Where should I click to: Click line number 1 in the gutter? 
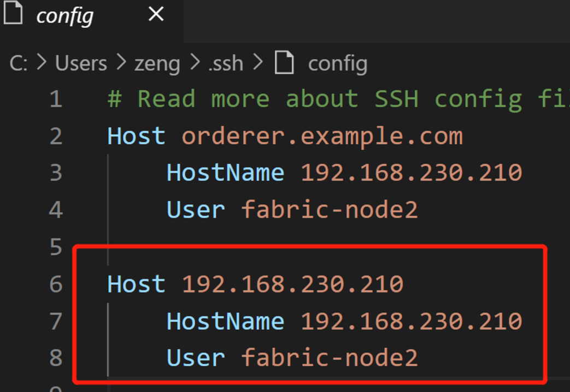(55, 99)
